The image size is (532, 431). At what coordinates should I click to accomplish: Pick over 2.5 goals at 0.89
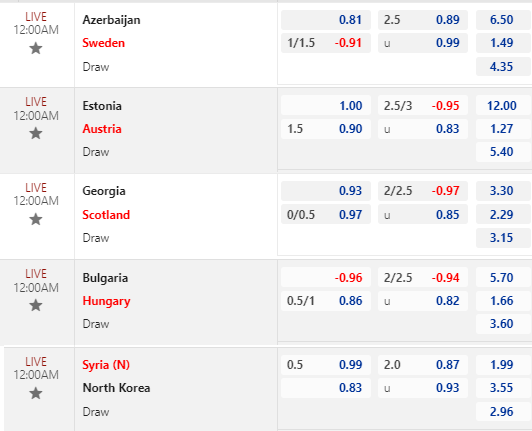[x=423, y=20]
